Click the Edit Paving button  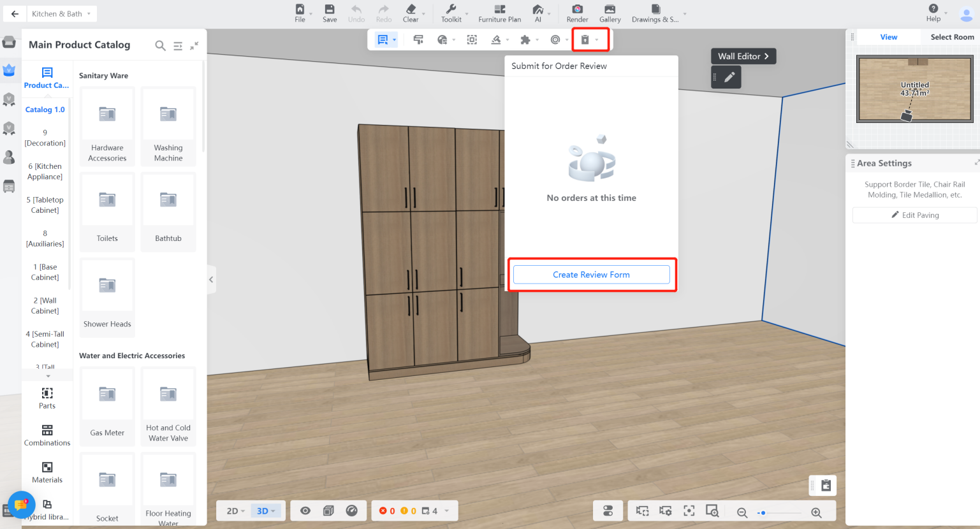pyautogui.click(x=914, y=215)
